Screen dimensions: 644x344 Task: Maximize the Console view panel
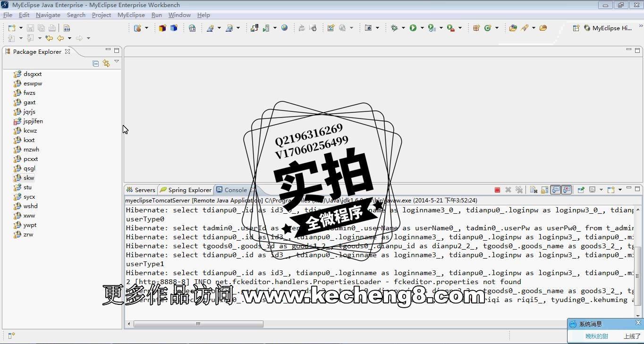tap(637, 189)
